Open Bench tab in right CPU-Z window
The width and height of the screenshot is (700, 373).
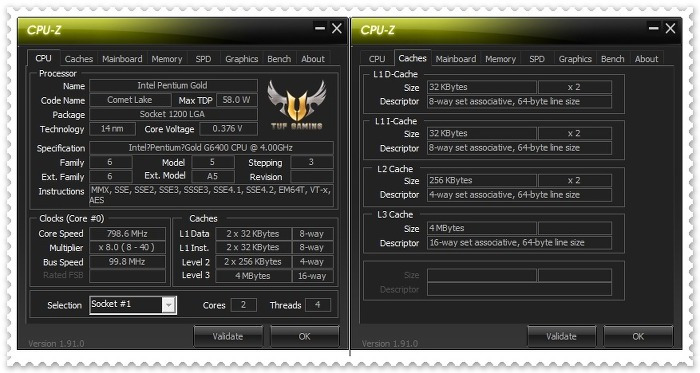click(x=612, y=58)
